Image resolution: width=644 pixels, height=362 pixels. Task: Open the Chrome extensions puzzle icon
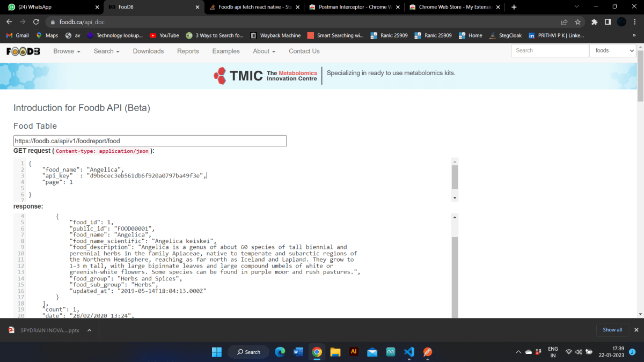(594, 22)
